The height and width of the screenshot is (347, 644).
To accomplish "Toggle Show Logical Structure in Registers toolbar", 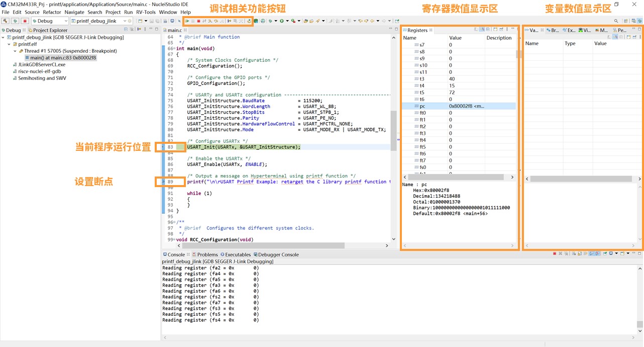I will [x=482, y=29].
